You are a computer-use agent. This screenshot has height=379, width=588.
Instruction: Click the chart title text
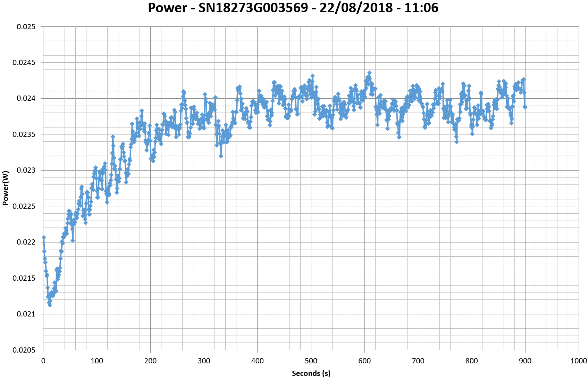tap(293, 8)
